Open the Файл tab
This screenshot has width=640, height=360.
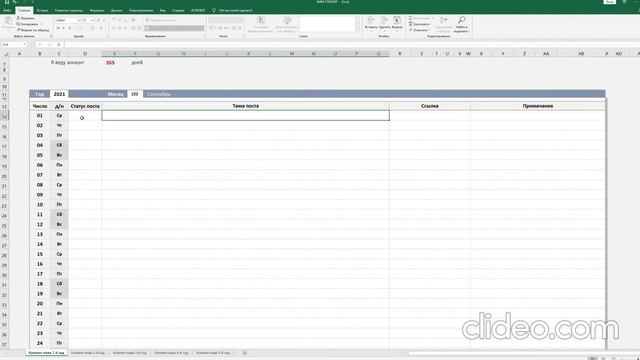pos(7,10)
